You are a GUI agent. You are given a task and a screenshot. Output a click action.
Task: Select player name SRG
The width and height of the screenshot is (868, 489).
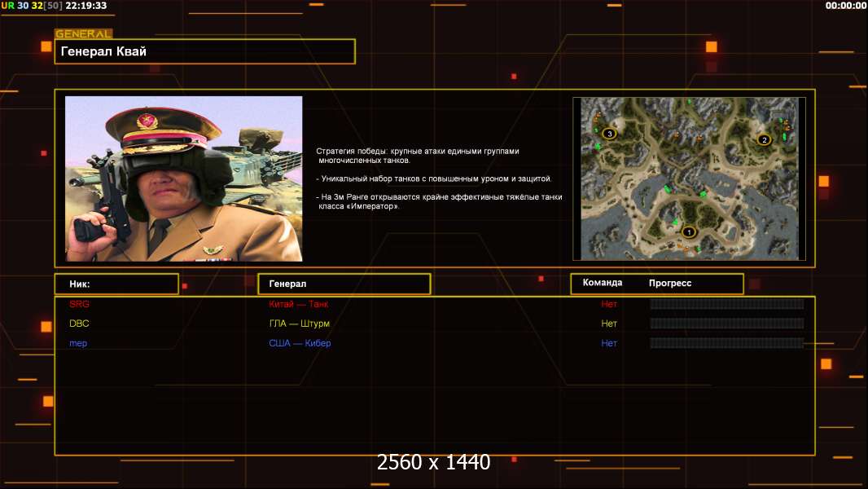(x=79, y=304)
